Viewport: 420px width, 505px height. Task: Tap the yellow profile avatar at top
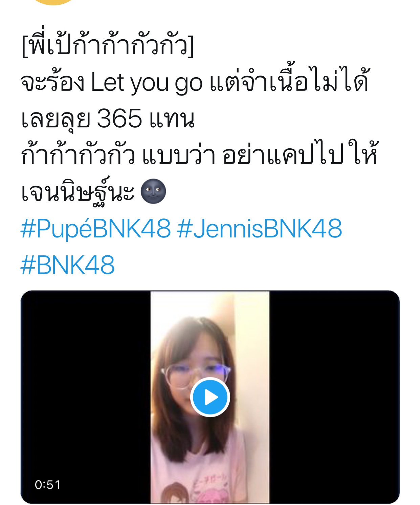point(53,2)
